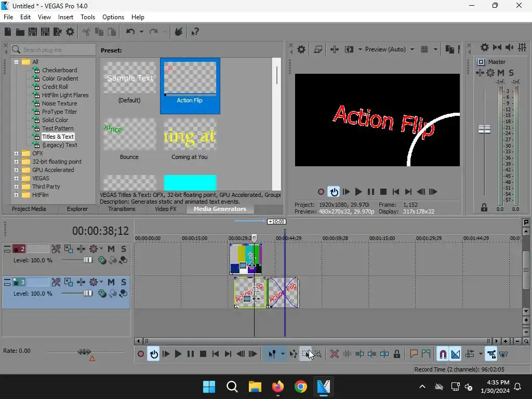Open project Properties with the gear icon

click(70, 32)
